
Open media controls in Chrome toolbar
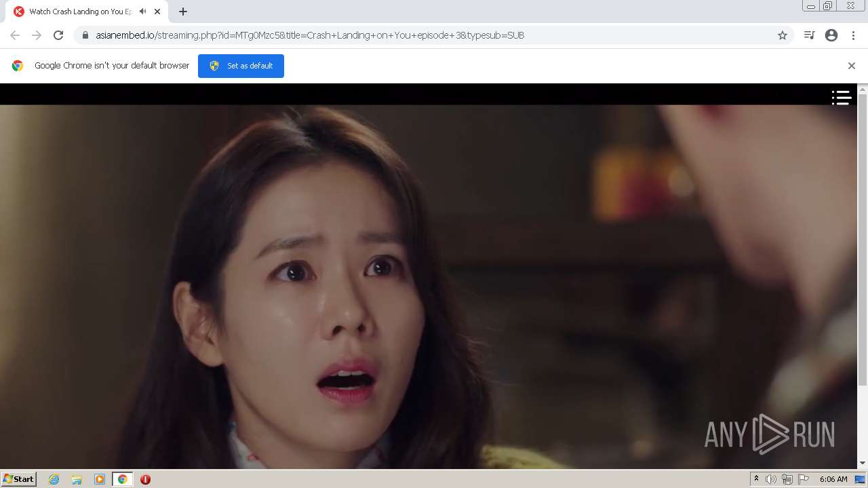tap(809, 35)
